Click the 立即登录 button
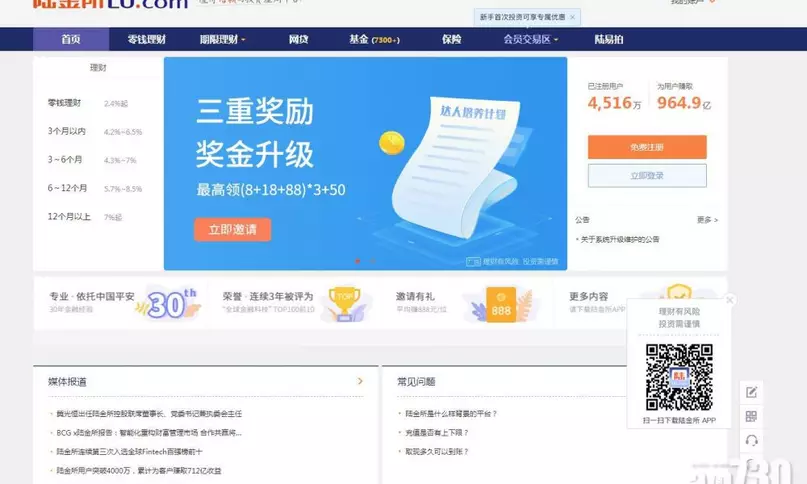 point(647,176)
